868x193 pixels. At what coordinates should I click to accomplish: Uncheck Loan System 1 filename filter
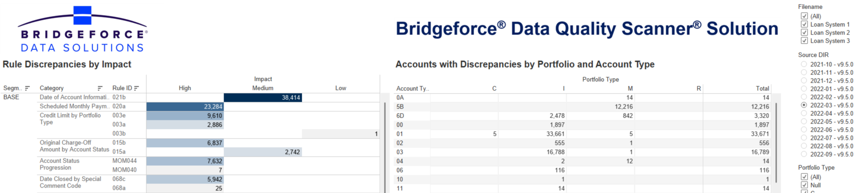pos(804,24)
